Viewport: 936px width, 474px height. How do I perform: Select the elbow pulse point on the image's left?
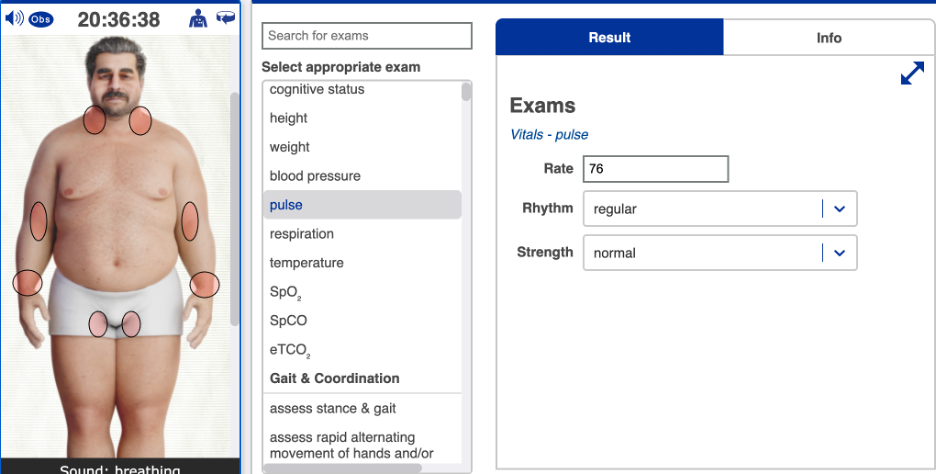click(x=38, y=221)
